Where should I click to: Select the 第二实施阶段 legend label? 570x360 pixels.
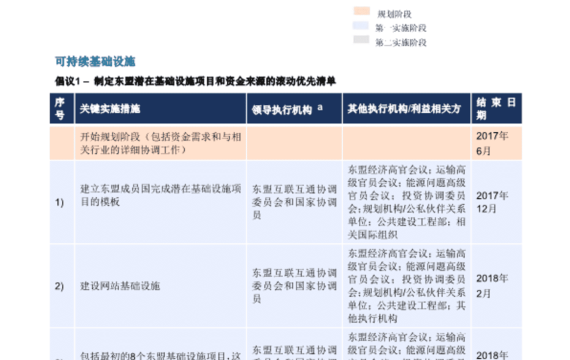401,43
